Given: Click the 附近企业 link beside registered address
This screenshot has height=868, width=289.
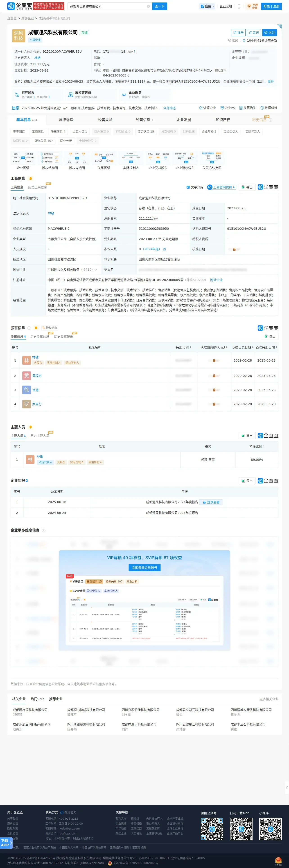Looking at the screenshot, I should (x=216, y=280).
